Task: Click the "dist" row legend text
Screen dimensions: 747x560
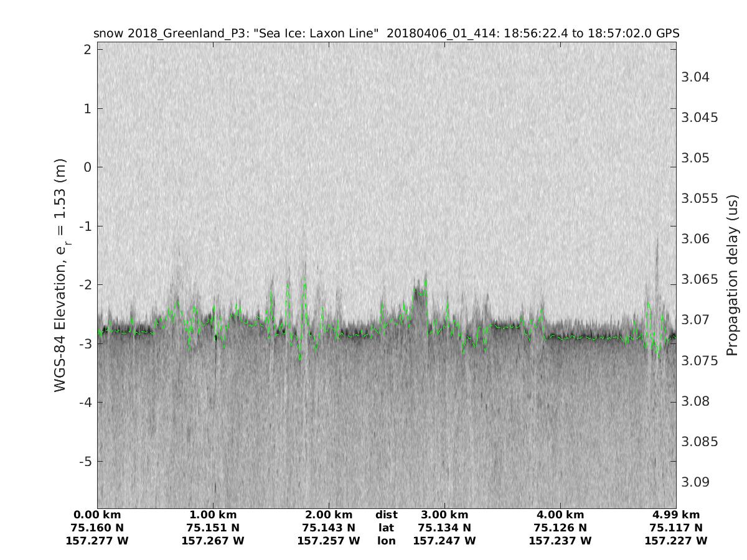Action: [387, 515]
